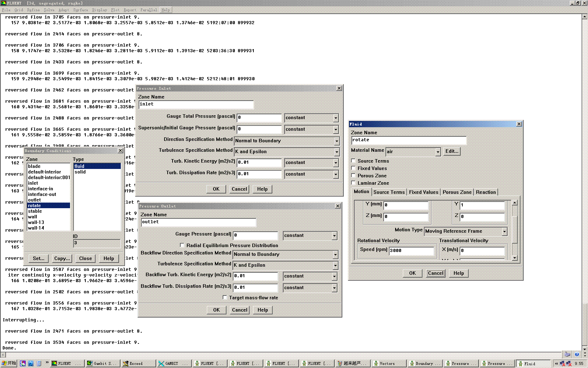Open the Windows Start button
The height and width of the screenshot is (368, 588).
9,363
